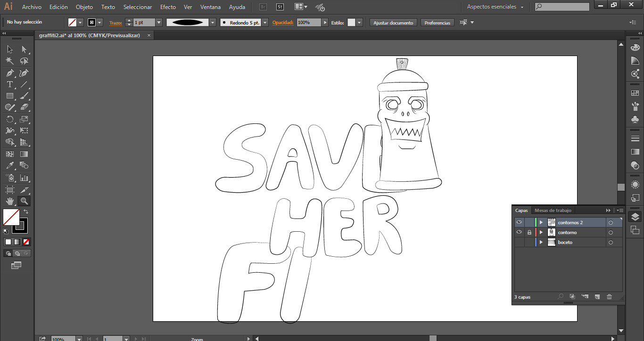Hide the contornos 2 layer
Screen dimensions: 644x341
click(x=519, y=222)
